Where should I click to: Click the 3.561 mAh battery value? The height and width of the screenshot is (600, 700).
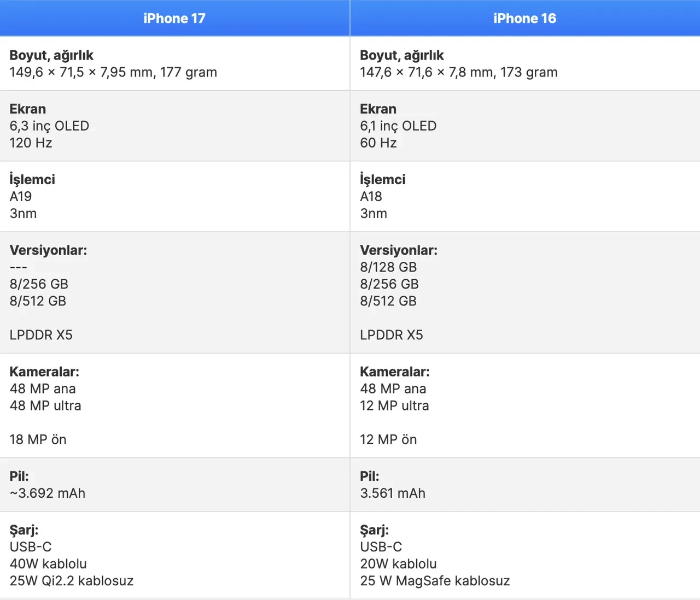click(393, 493)
